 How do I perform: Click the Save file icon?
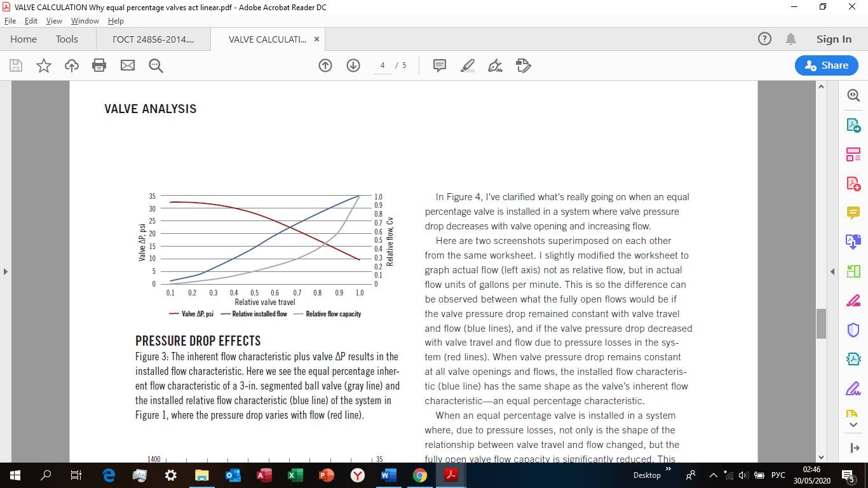(x=16, y=65)
